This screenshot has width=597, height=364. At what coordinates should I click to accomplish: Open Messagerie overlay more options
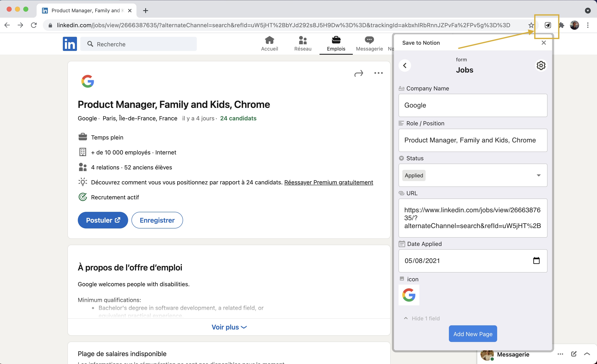coord(560,354)
